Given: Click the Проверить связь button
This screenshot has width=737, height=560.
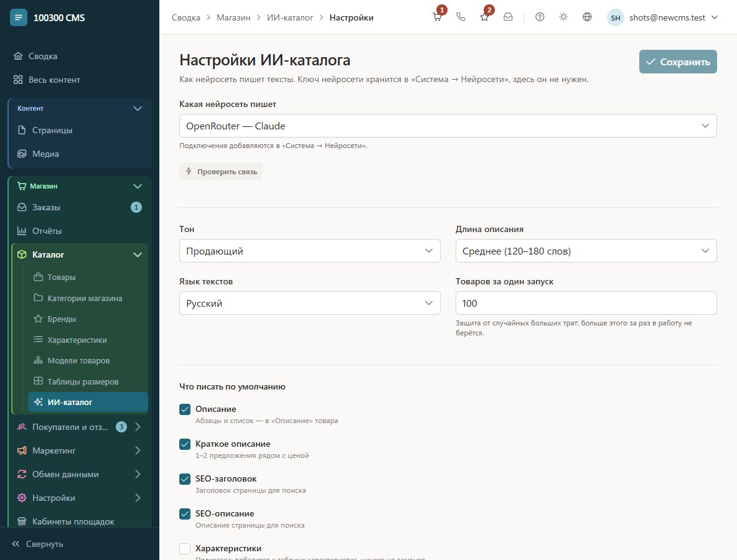Looking at the screenshot, I should point(221,172).
